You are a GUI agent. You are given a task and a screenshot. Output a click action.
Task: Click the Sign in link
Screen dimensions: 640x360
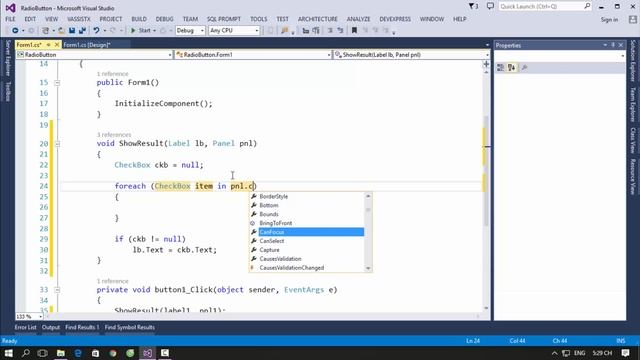[x=609, y=20]
